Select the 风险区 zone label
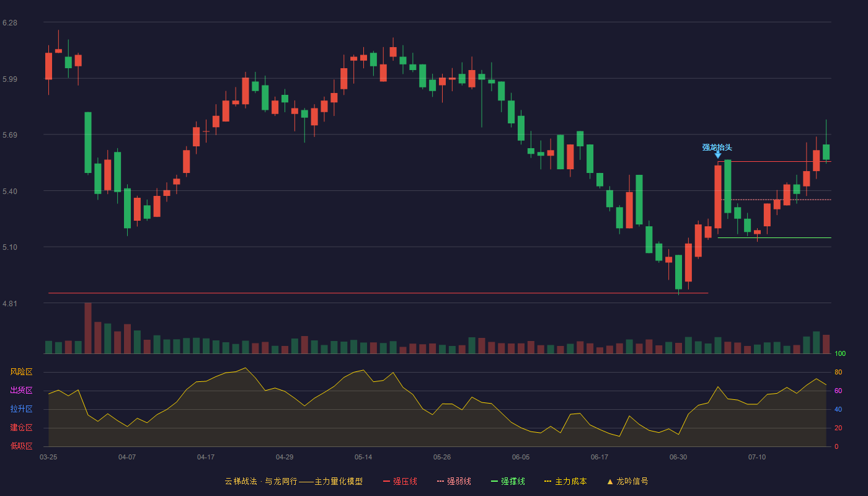Screen dimensions: 868x496 (21, 372)
